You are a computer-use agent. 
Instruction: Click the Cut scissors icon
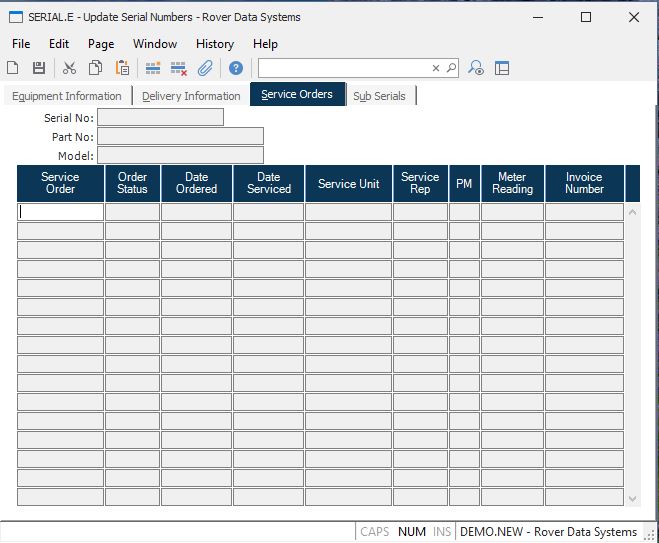click(69, 68)
